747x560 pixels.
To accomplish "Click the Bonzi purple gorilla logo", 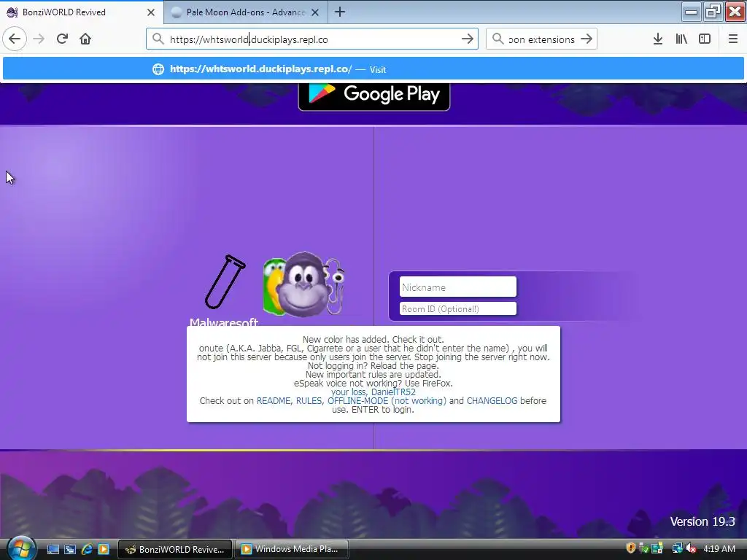I will [303, 285].
